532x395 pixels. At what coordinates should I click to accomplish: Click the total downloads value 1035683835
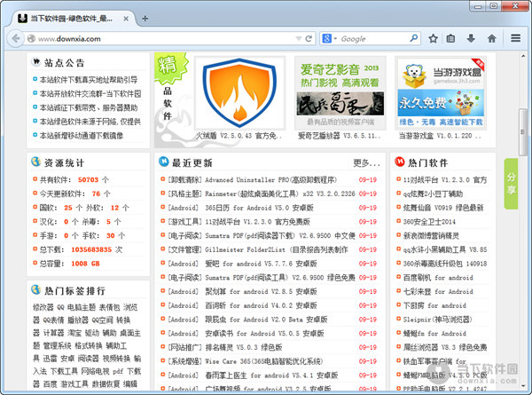[91, 249]
